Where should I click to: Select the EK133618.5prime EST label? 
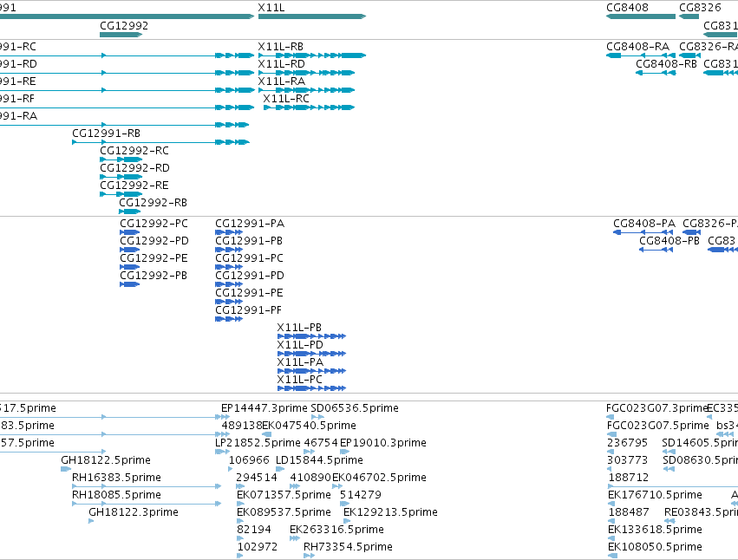pyautogui.click(x=655, y=531)
